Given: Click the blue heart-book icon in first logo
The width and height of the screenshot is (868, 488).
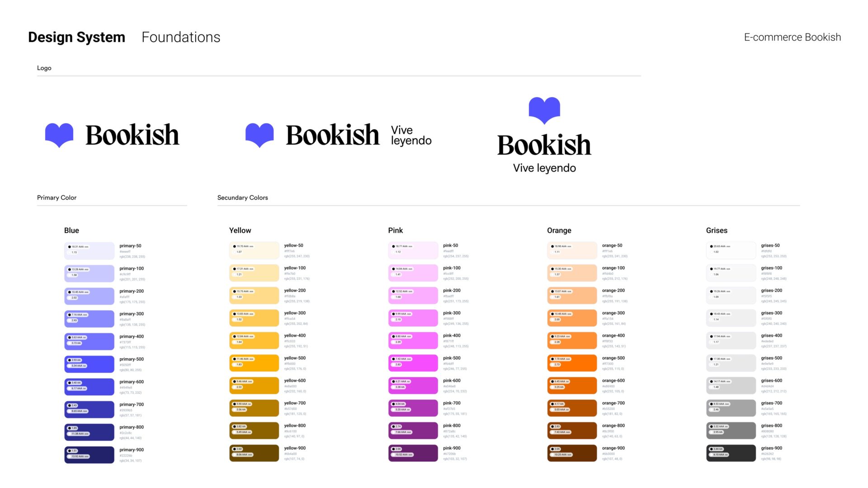Looking at the screenshot, I should click(59, 135).
